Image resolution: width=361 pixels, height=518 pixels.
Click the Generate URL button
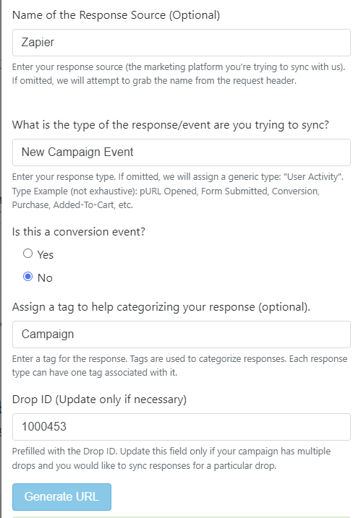(x=62, y=497)
